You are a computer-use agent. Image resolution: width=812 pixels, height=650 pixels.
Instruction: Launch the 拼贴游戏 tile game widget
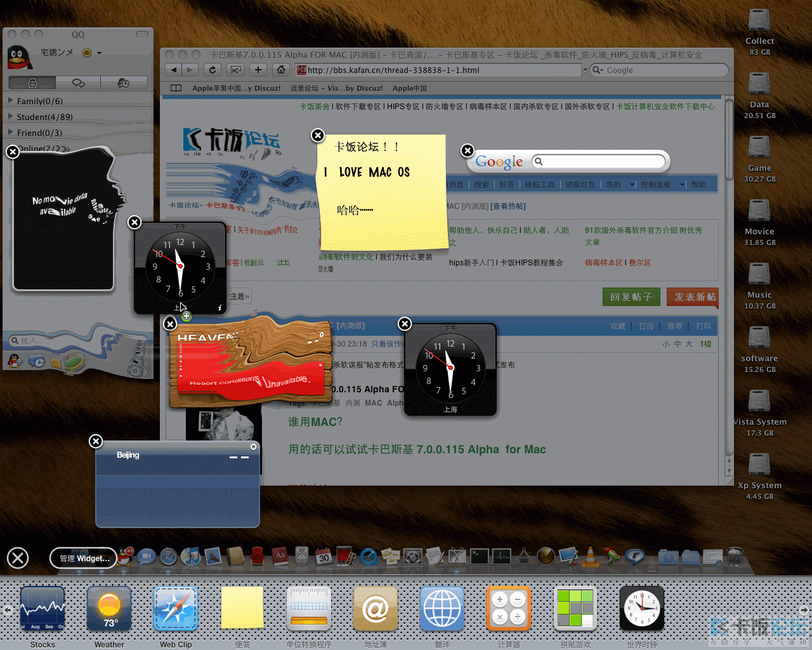(x=575, y=608)
